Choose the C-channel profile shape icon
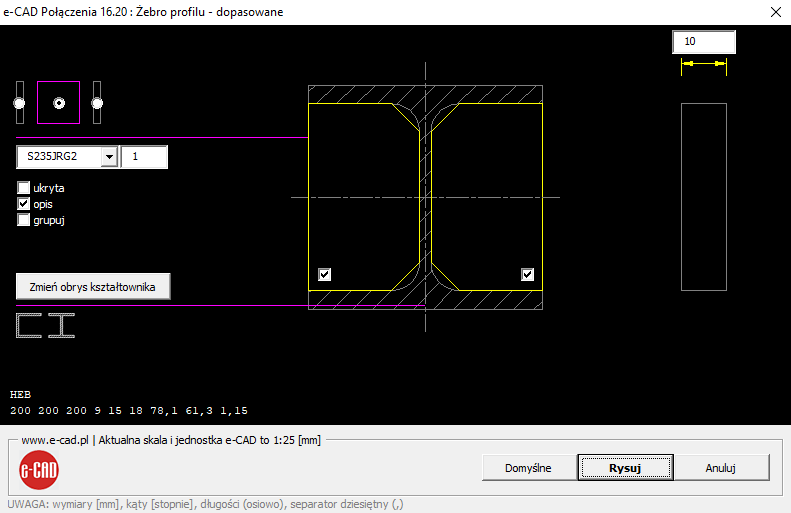791x513 pixels. pos(29,325)
